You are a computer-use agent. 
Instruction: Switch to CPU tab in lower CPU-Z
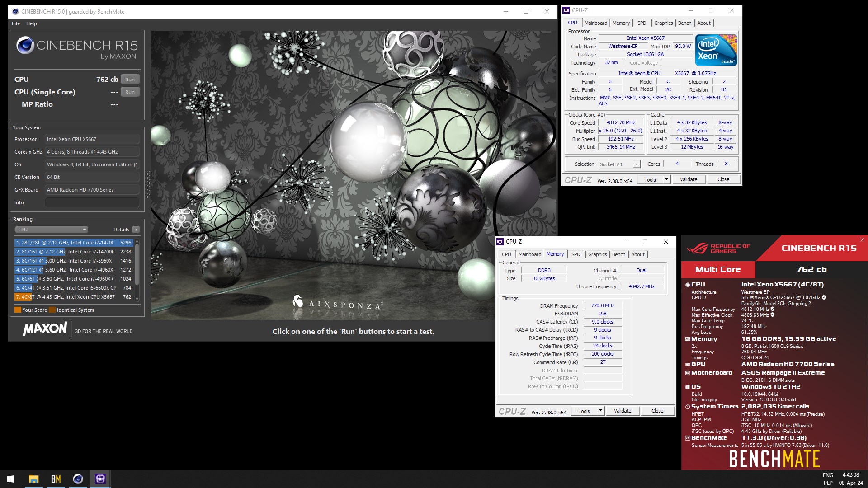point(506,254)
